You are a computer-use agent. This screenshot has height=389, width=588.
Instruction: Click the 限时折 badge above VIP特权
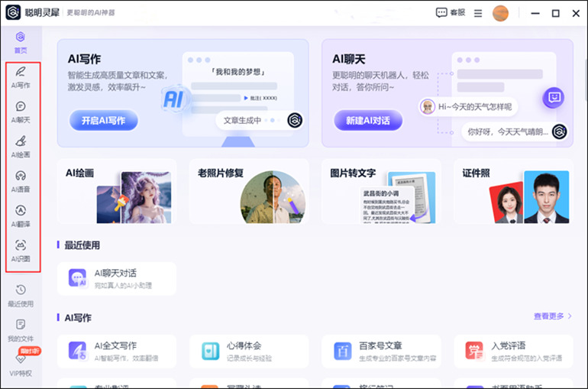tap(30, 351)
